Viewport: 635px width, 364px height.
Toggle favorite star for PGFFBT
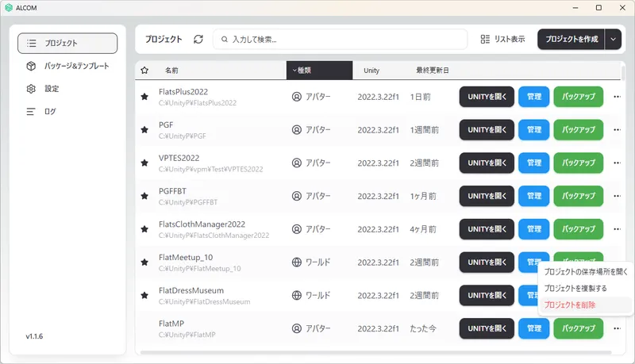[x=144, y=196]
